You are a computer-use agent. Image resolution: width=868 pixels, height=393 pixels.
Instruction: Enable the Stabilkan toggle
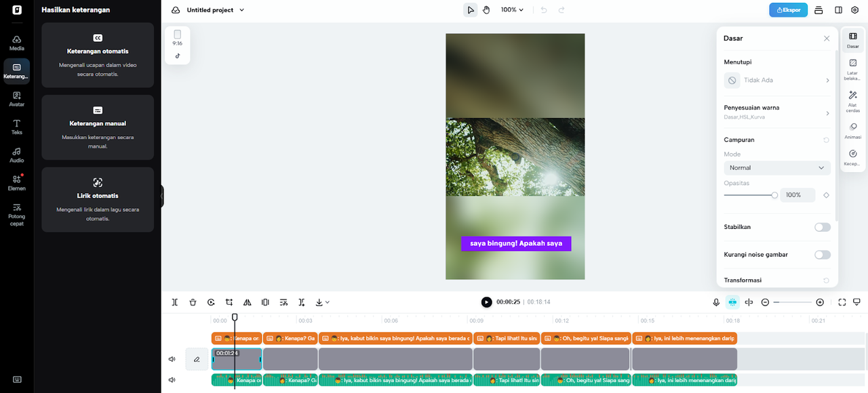point(822,227)
